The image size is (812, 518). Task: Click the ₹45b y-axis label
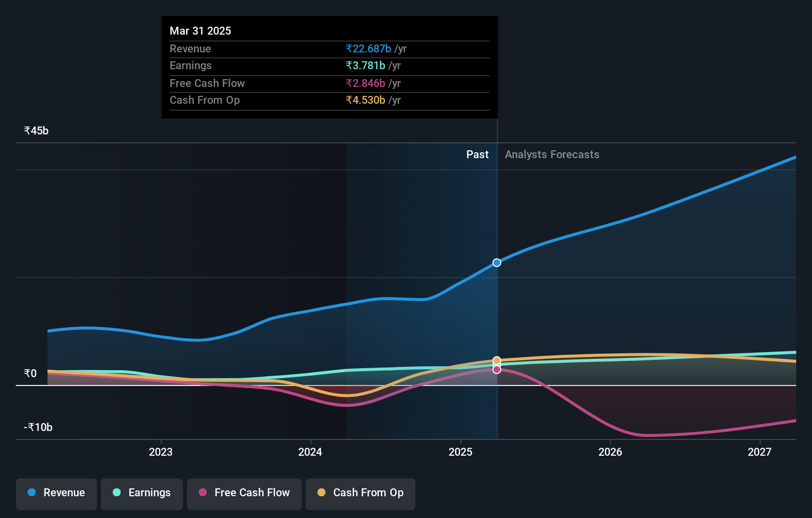coord(36,130)
